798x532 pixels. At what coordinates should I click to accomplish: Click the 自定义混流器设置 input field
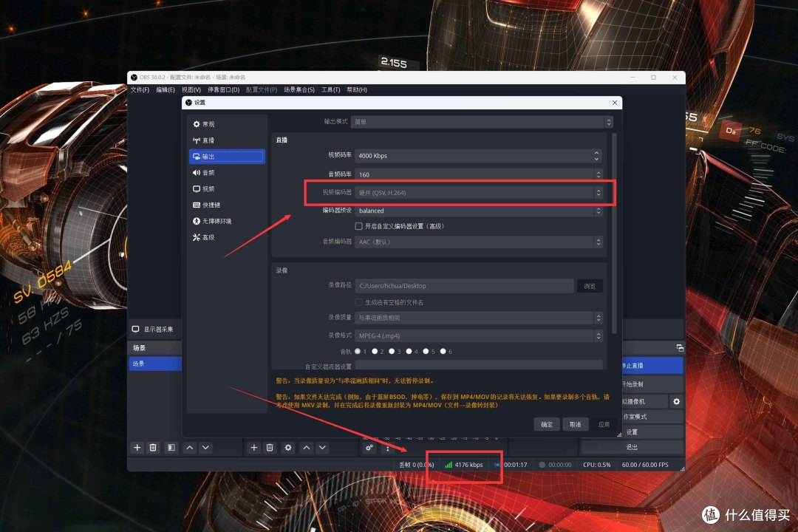(x=479, y=365)
